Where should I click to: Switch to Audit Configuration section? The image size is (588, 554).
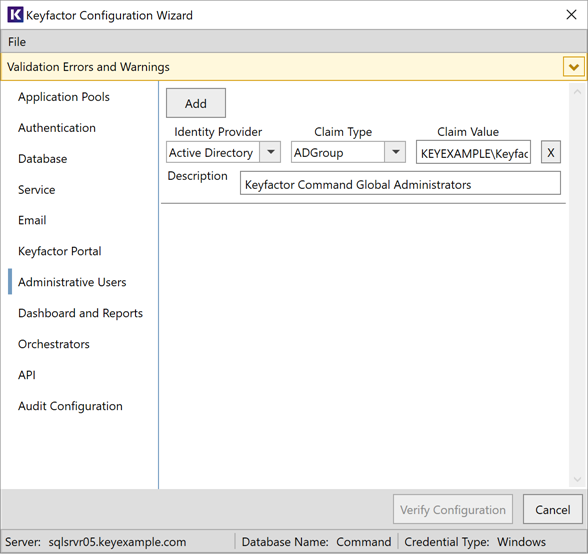70,406
